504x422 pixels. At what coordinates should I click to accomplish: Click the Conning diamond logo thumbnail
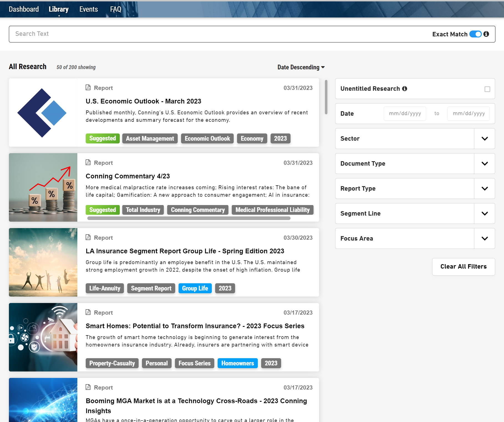coord(43,113)
